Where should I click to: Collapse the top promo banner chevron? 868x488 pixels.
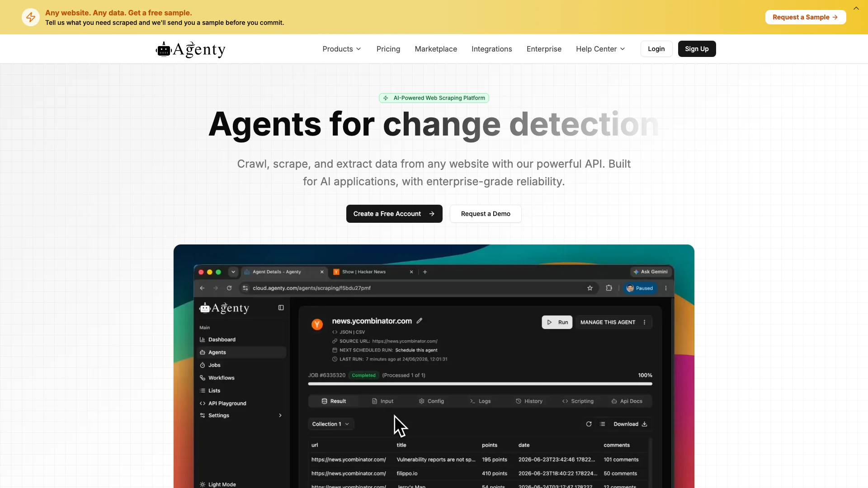856,8
